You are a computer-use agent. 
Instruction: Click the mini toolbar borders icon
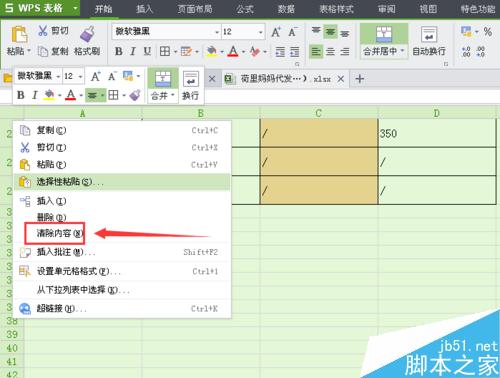113,95
